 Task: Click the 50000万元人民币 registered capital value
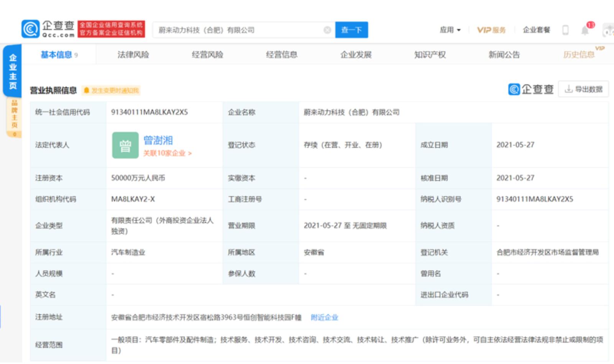tap(138, 178)
